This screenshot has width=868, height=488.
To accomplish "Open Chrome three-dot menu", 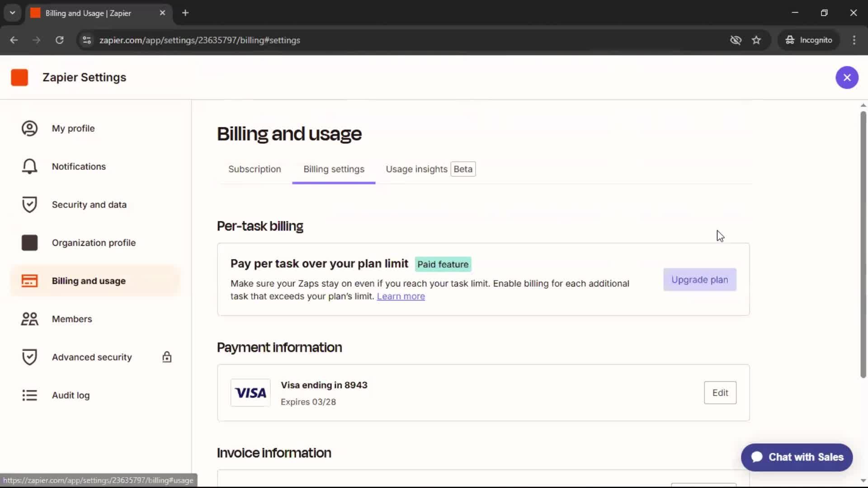I will pyautogui.click(x=854, y=40).
